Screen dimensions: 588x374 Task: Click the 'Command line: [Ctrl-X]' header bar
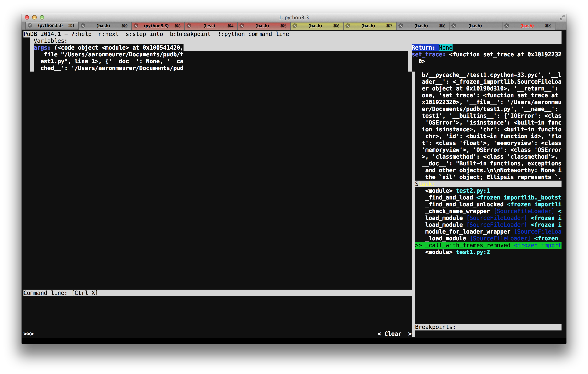click(x=217, y=293)
